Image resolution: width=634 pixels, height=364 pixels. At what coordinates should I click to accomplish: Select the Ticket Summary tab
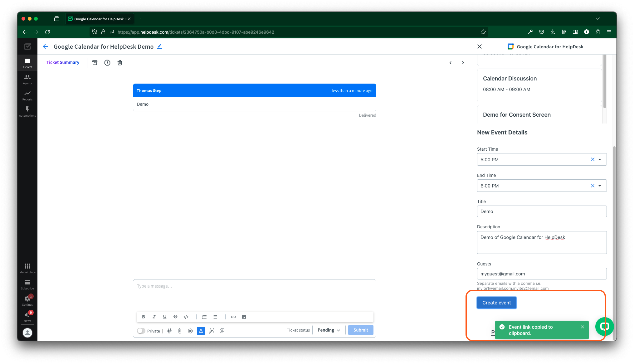(x=62, y=62)
